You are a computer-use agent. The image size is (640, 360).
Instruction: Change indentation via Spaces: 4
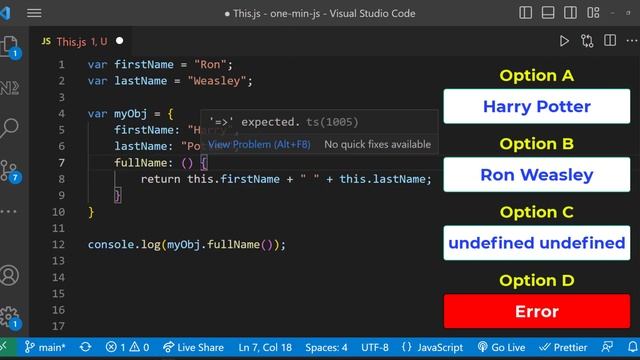tap(326, 347)
